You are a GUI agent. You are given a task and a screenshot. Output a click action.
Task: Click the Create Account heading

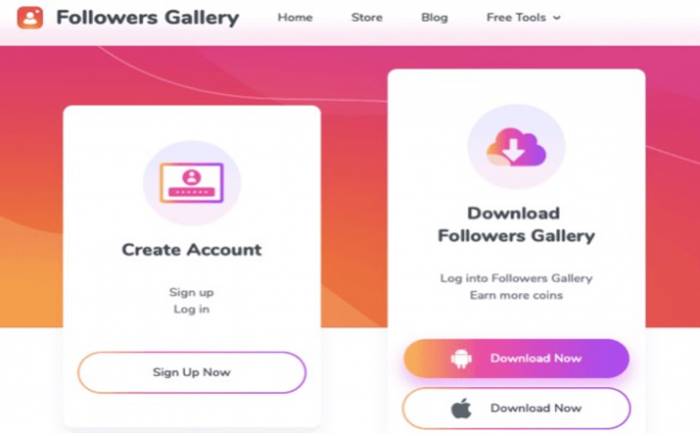(192, 249)
